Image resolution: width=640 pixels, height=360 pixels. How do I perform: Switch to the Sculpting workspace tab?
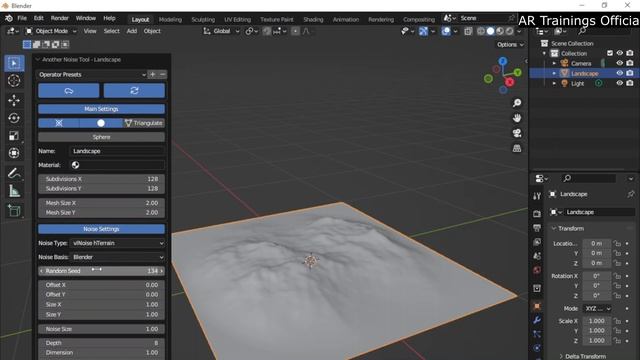coord(203,20)
